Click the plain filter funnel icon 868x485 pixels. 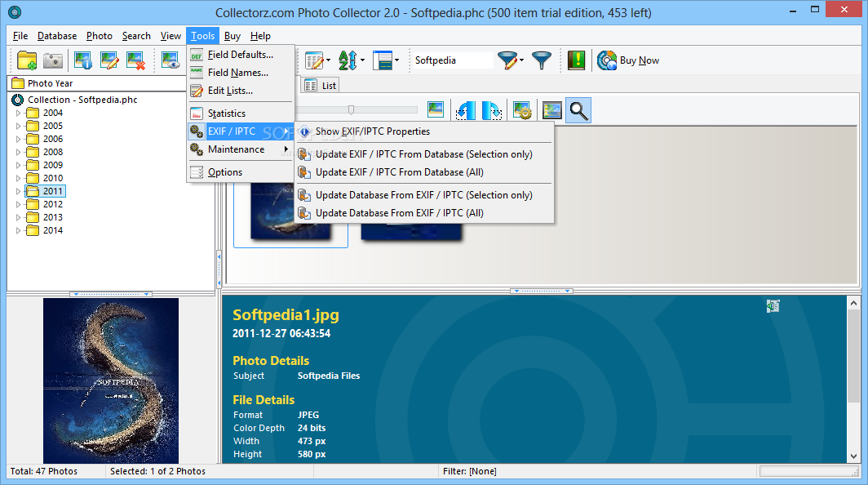click(x=542, y=60)
